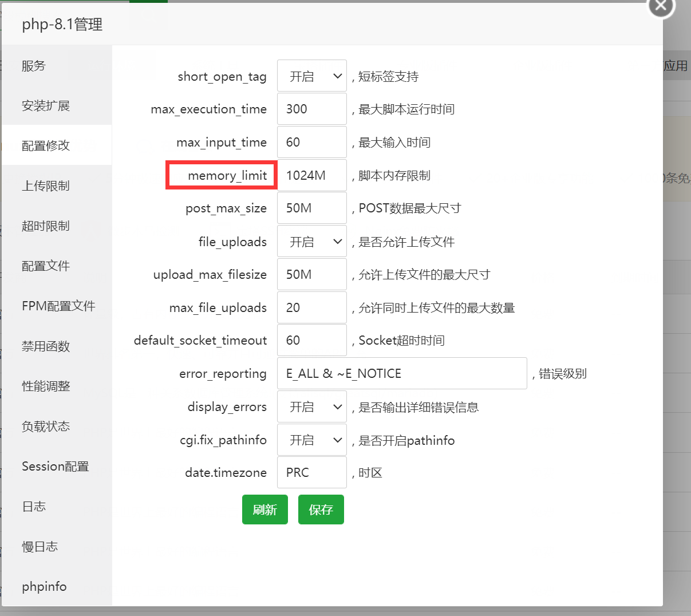Click the max_execution_time input showing 300

click(x=311, y=109)
